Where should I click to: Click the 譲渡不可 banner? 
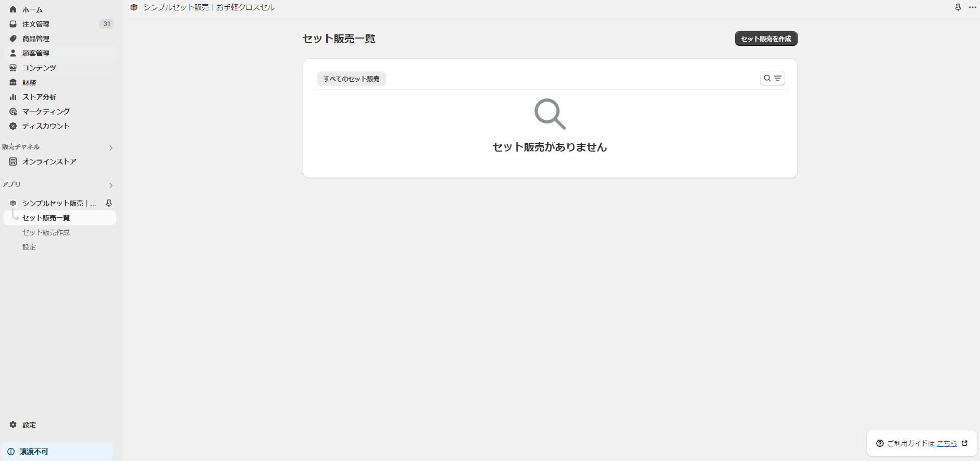pos(57,452)
